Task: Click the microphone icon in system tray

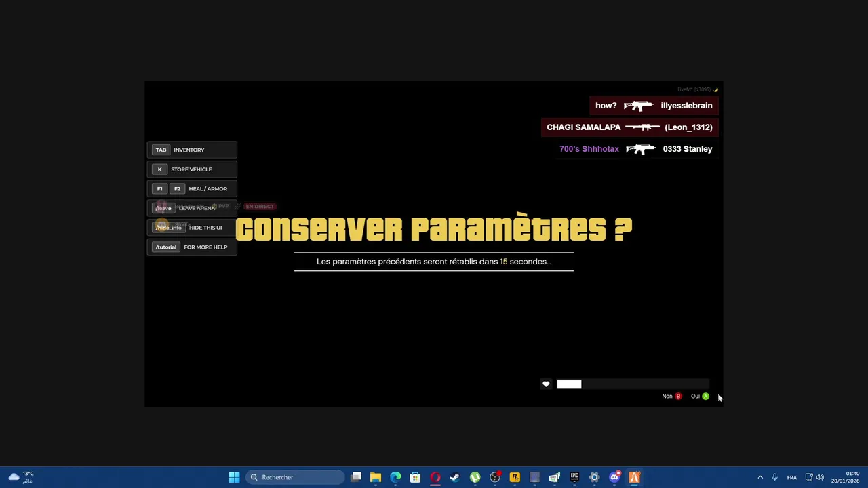Action: pos(774,477)
